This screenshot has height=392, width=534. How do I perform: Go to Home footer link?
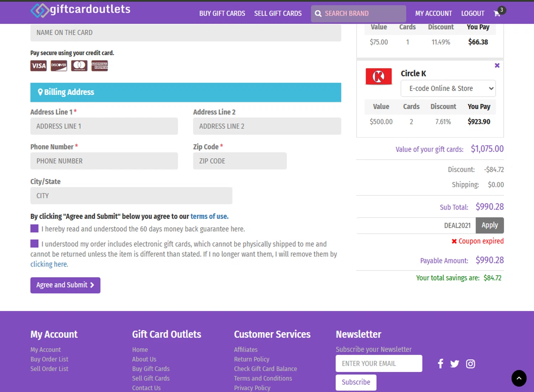pyautogui.click(x=140, y=350)
